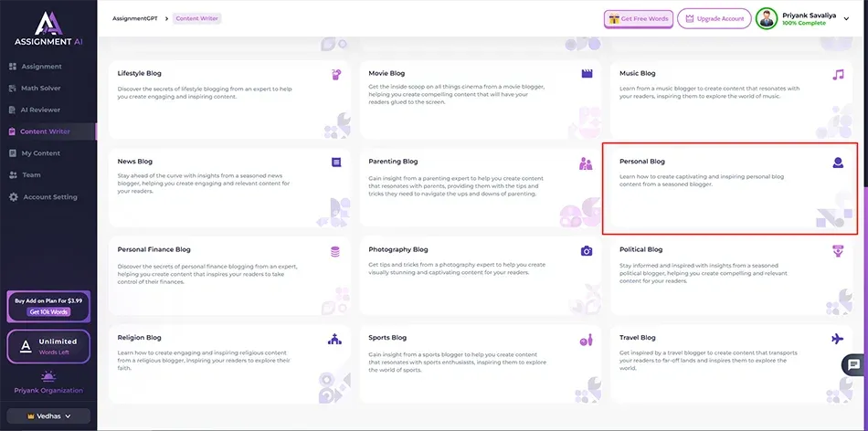Open Account Setting from sidebar
Image resolution: width=868 pixels, height=431 pixels.
49,197
